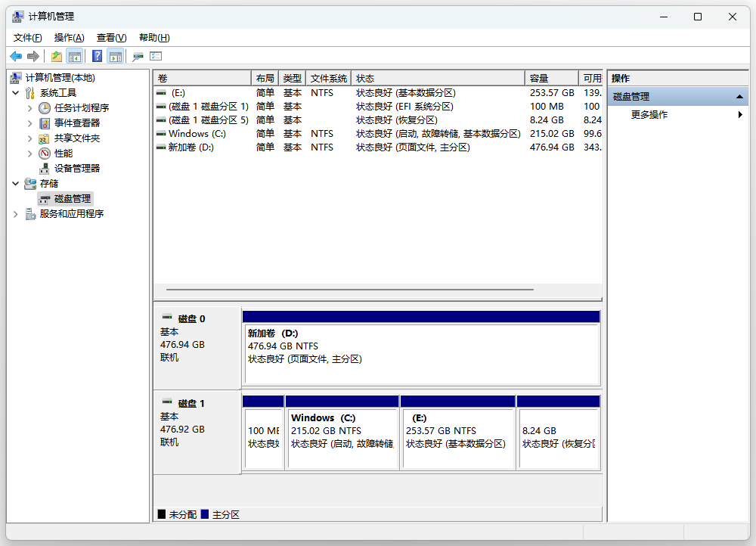The height and width of the screenshot is (546, 756).
Task: Click the Computer Management app icon in title bar
Action: (18, 17)
